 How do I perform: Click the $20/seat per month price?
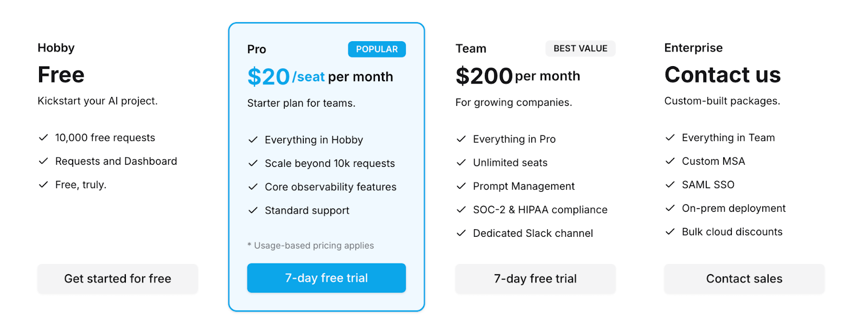[x=320, y=76]
